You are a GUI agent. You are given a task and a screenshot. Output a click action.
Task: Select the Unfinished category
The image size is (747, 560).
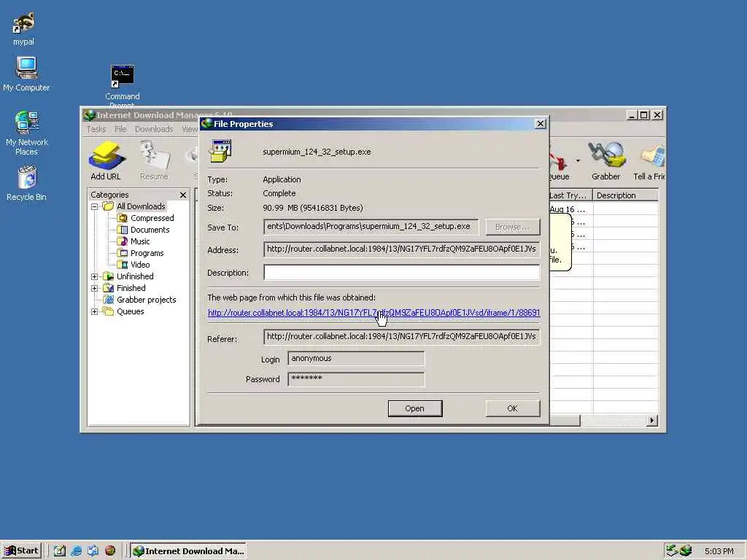point(128,276)
